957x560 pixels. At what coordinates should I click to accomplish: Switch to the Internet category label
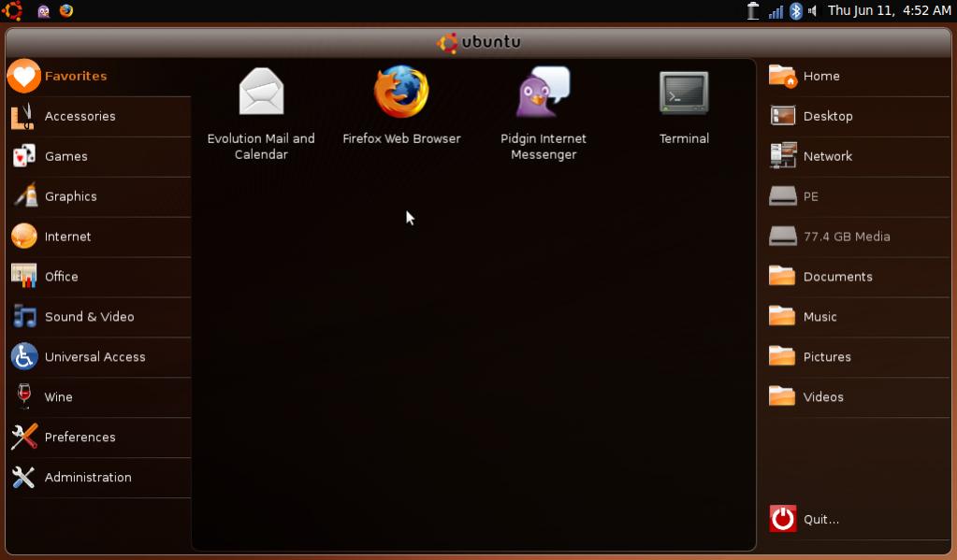[67, 237]
